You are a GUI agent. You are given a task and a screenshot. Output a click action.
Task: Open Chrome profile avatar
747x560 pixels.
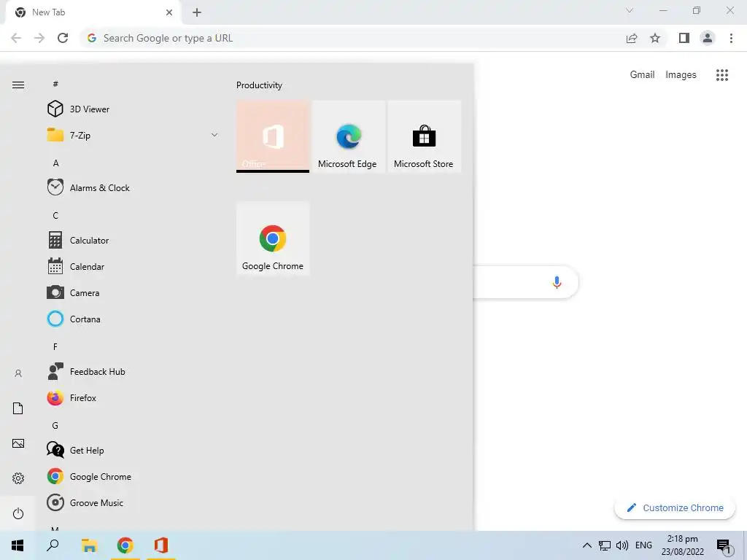(x=708, y=38)
